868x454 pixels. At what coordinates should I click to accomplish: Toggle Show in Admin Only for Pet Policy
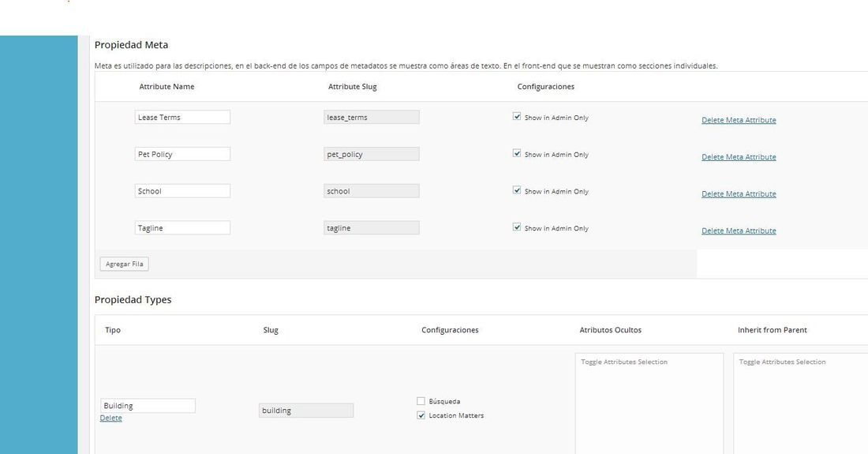(517, 153)
